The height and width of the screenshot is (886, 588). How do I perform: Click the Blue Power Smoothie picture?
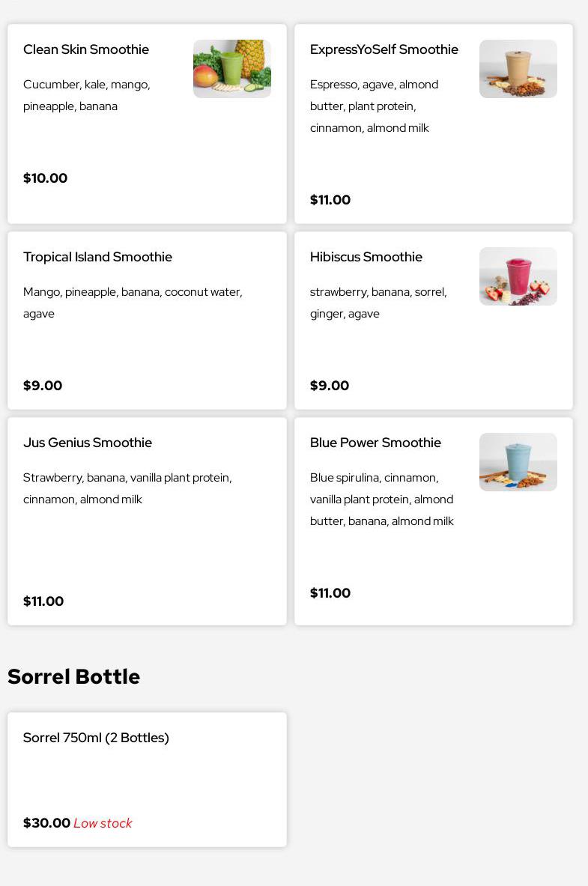[x=518, y=462]
